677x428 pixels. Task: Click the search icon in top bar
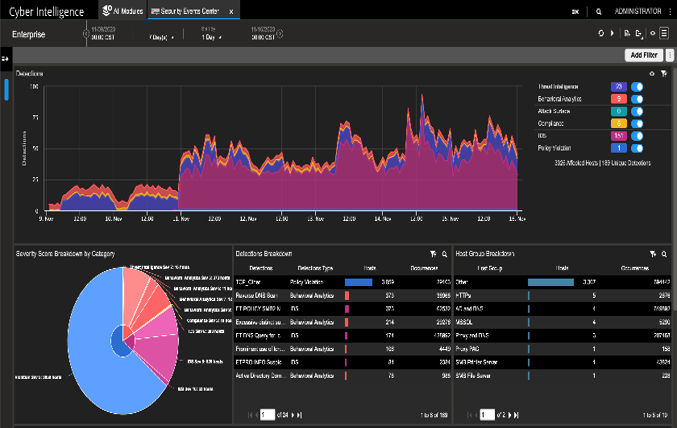599,12
